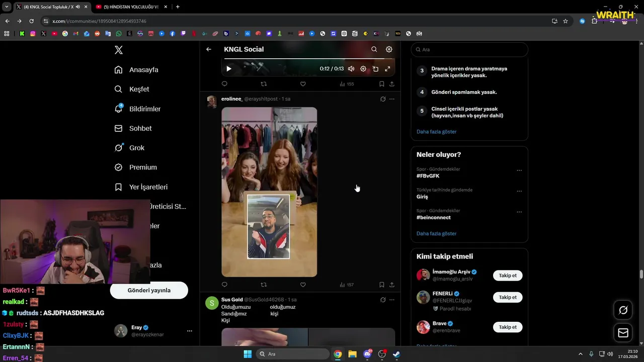Open File Explorer from taskbar
This screenshot has height=362, width=644.
pos(352,354)
